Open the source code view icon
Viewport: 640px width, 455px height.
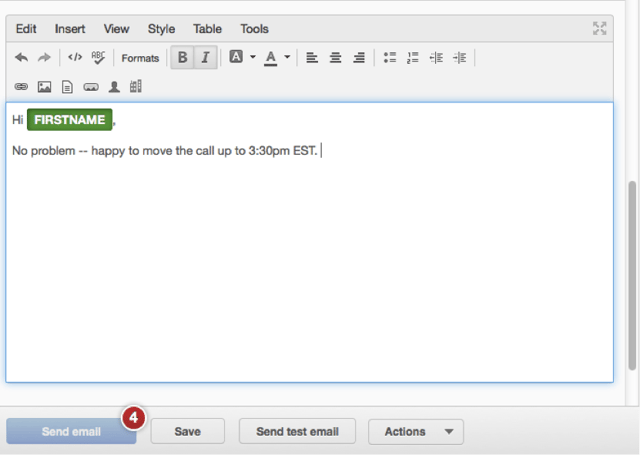tap(75, 57)
